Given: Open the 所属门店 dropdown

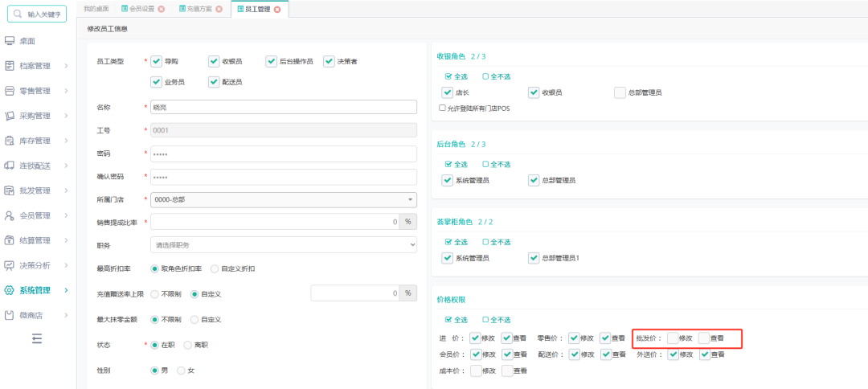Looking at the screenshot, I should point(284,199).
